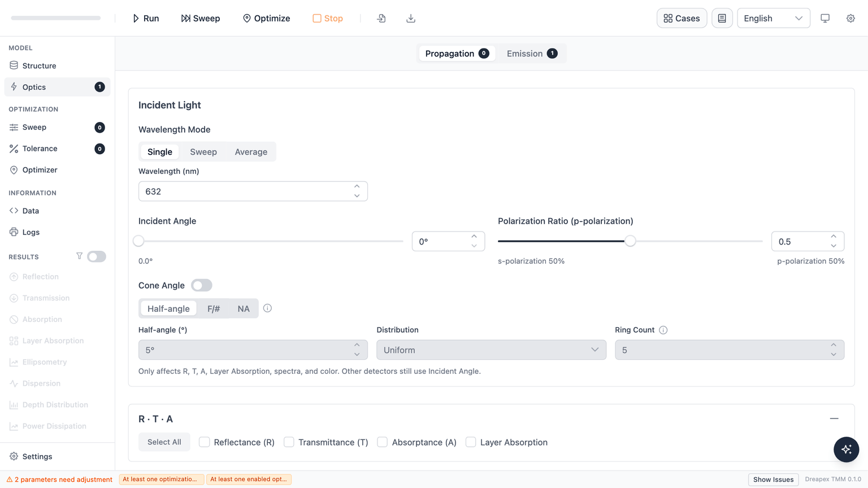This screenshot has width=868, height=488.
Task: Collapse the R·T·A section
Action: point(834,419)
